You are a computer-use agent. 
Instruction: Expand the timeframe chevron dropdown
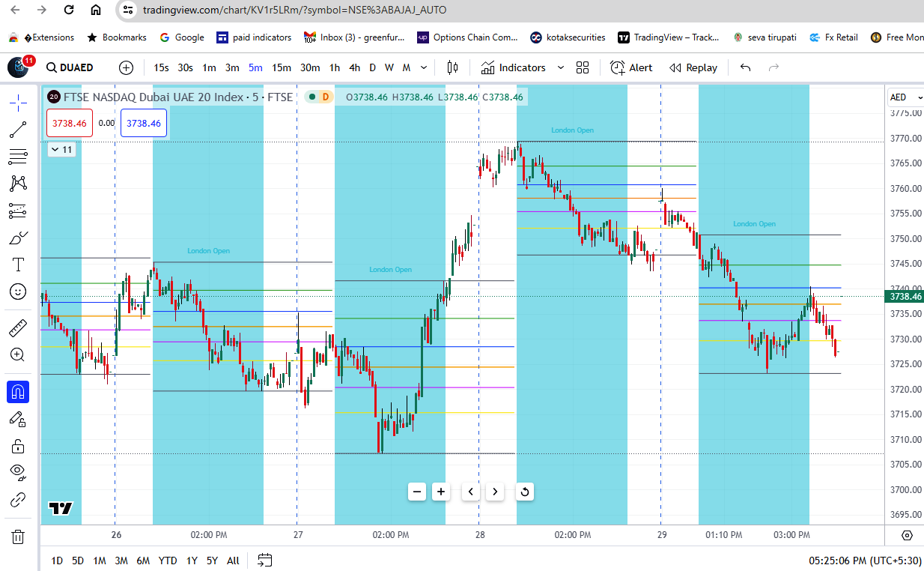coord(423,67)
